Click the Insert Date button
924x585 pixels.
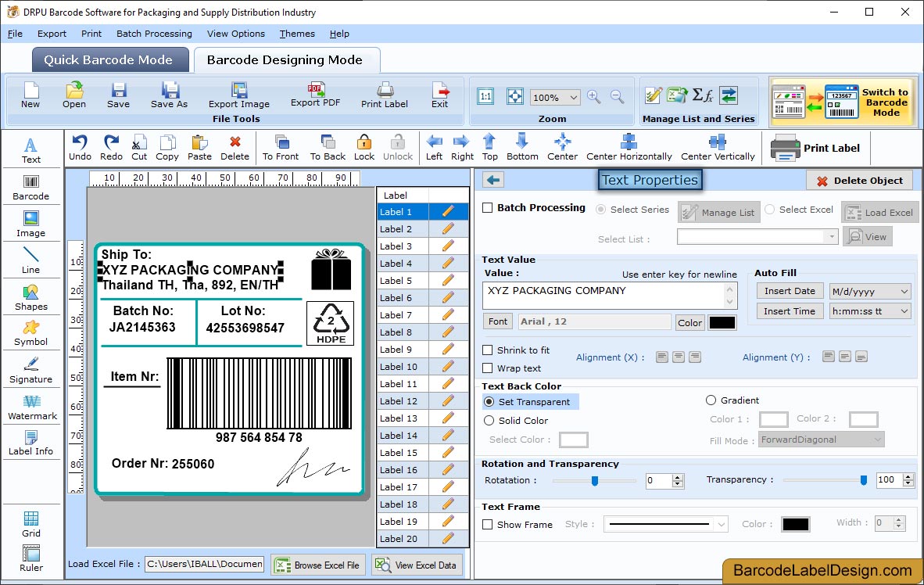coord(790,291)
